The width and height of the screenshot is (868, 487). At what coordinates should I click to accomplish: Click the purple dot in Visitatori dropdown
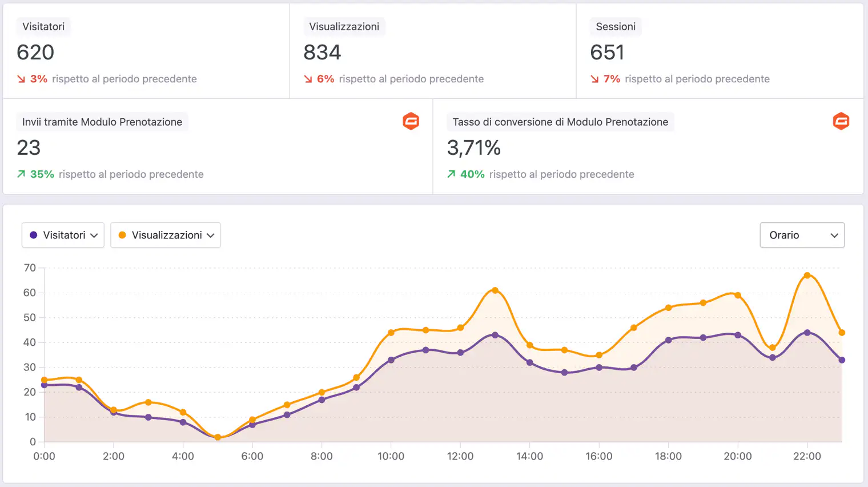(33, 235)
